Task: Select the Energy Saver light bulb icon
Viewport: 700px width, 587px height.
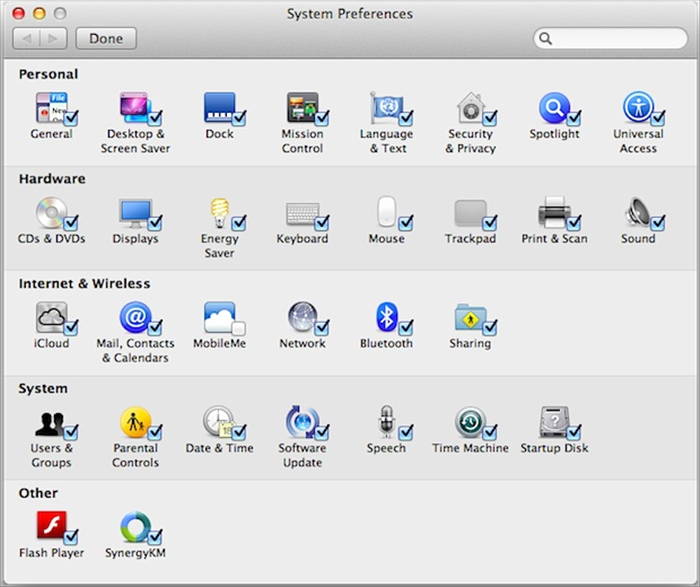Action: [219, 212]
